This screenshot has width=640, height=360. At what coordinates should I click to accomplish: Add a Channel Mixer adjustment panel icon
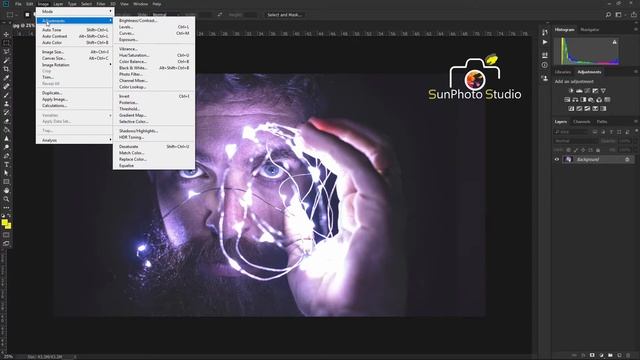pos(599,100)
